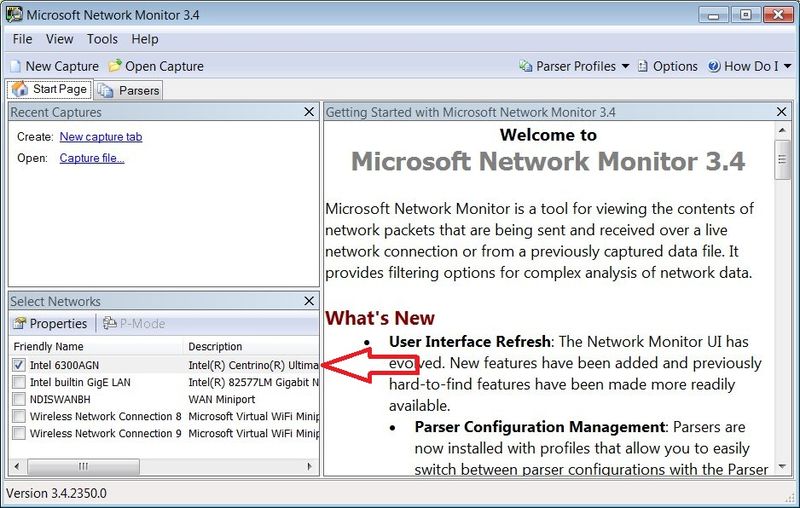Click the Capture file... link

coord(92,158)
